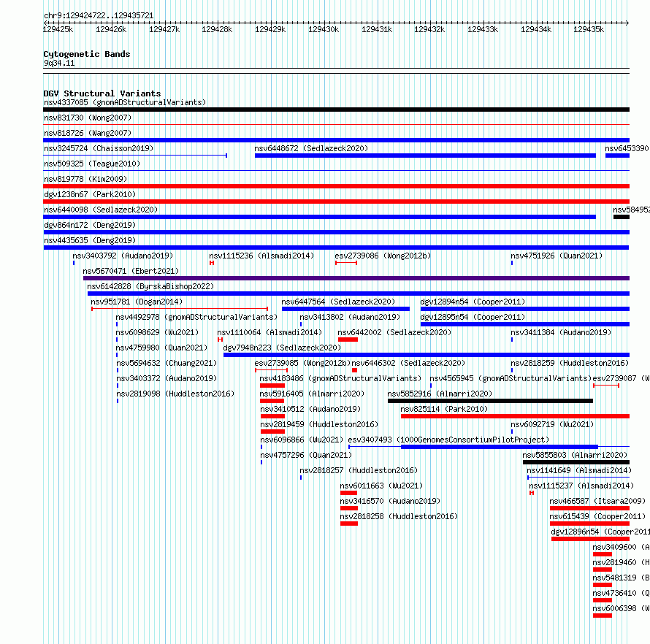Image resolution: width=650 pixels, height=644 pixels.
Task: Open variant nsv819778 (Kim2009)
Action: pyautogui.click(x=85, y=179)
